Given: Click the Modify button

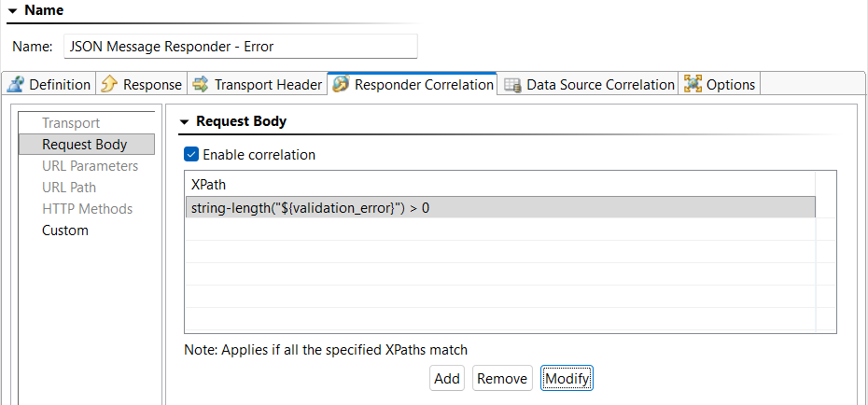Looking at the screenshot, I should tap(567, 379).
